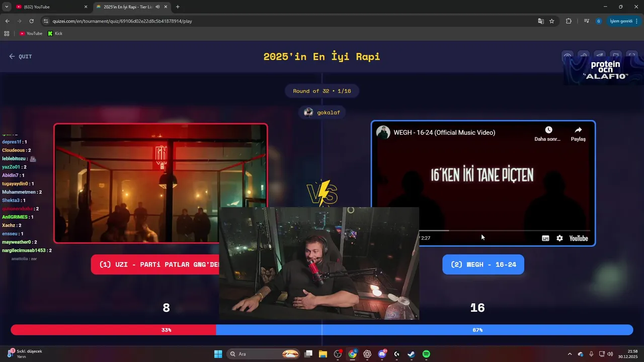Viewport: 644px width, 362px height.
Task: Click the UZI vote count 8
Action: tap(166, 308)
